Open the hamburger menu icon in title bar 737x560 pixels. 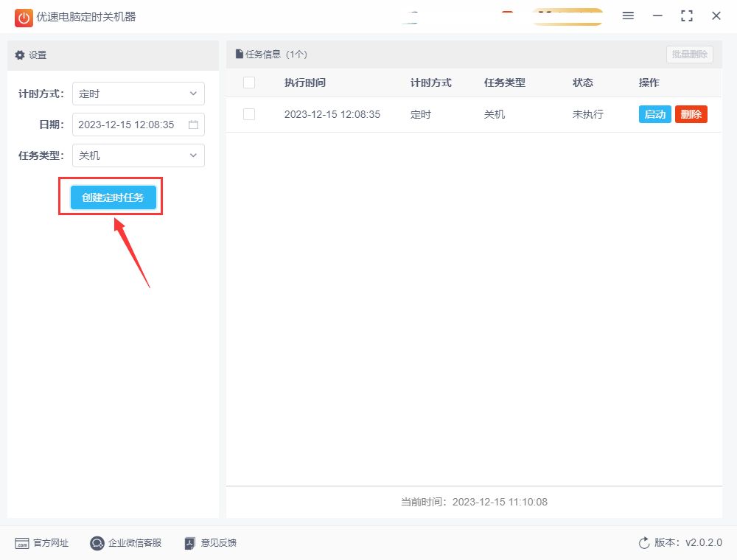coord(628,16)
